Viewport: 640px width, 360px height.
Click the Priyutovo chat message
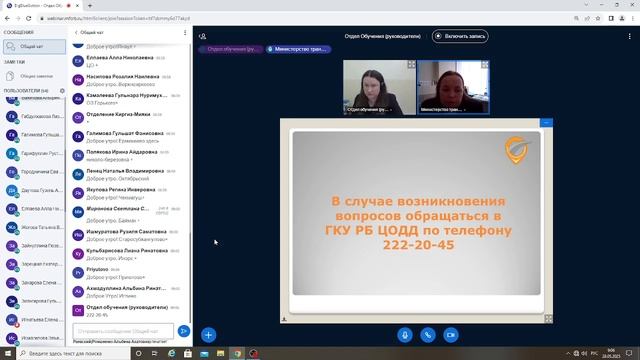[x=129, y=273]
